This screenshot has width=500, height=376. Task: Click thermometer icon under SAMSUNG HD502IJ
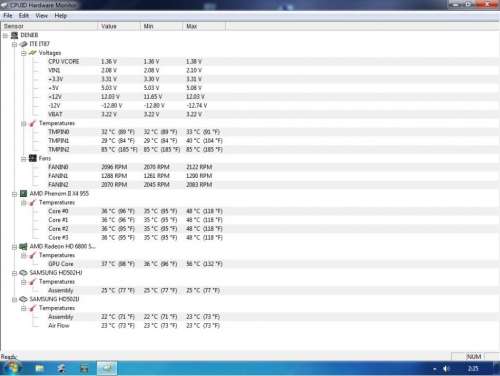(x=33, y=308)
